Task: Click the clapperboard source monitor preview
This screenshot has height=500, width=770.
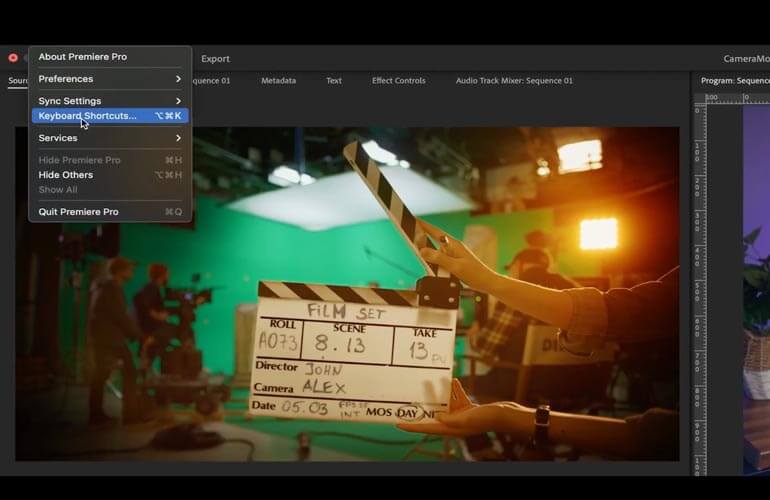Action: coord(347,294)
